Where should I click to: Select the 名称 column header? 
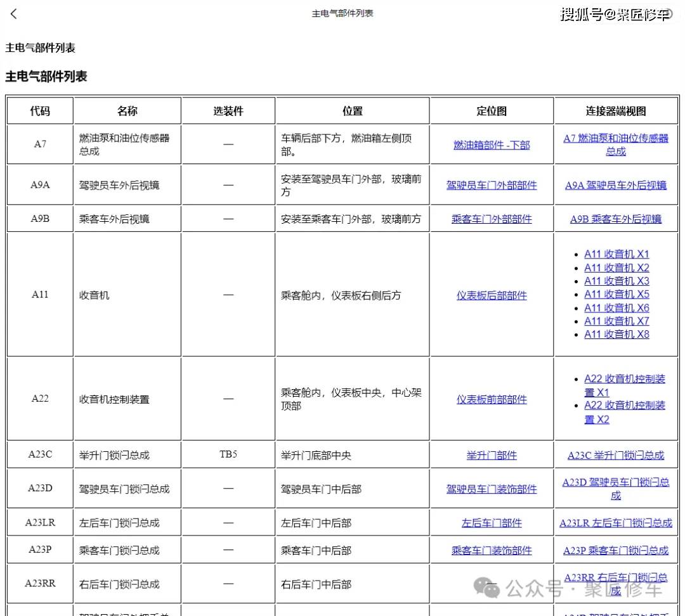pyautogui.click(x=127, y=111)
